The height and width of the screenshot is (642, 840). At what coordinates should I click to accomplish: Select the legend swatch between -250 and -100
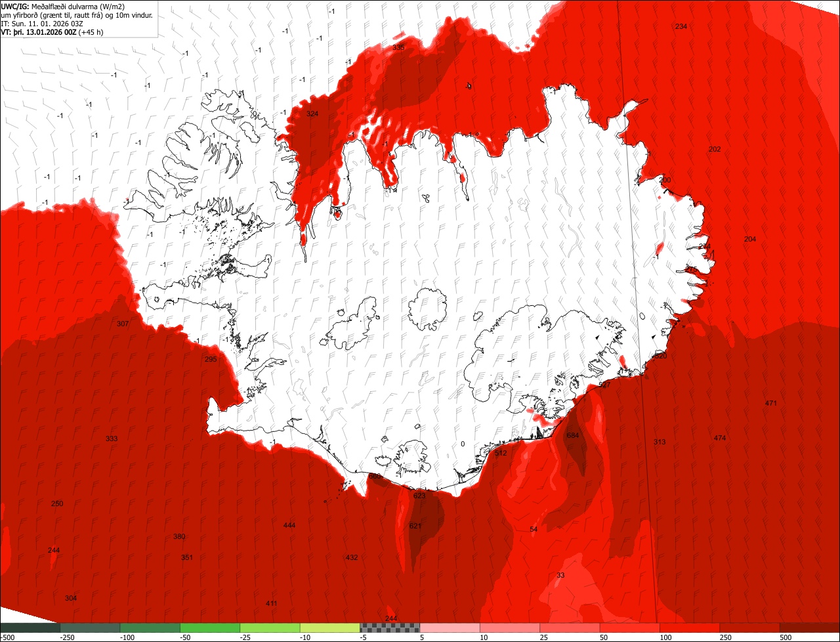90,628
